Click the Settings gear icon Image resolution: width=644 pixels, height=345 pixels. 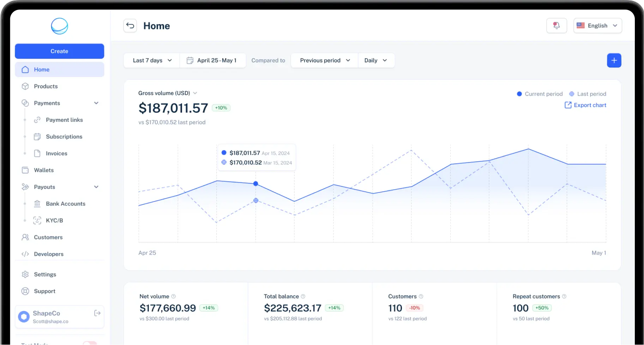coord(25,274)
